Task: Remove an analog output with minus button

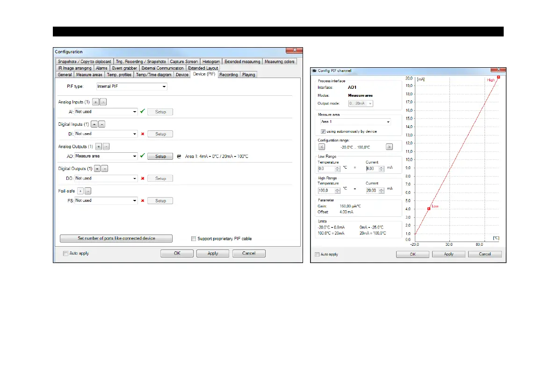Action: [x=106, y=147]
